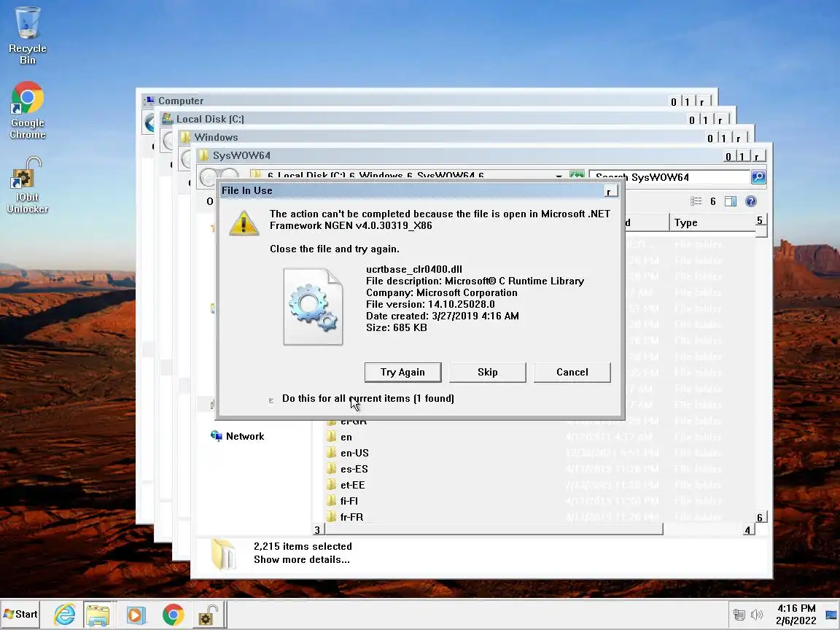Select the 'et-EE' folder

click(352, 486)
